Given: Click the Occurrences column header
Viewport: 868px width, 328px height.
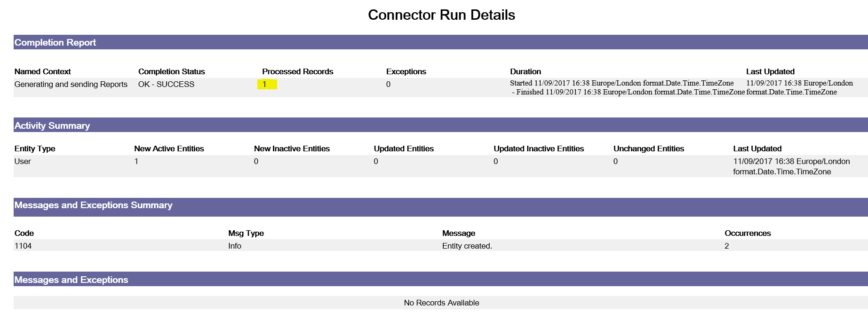Looking at the screenshot, I should click(x=748, y=233).
